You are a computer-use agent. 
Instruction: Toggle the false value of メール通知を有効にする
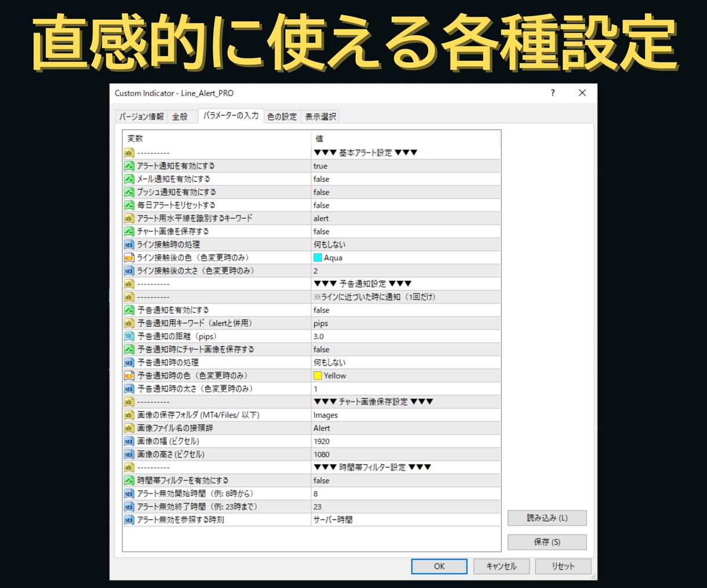(x=406, y=179)
